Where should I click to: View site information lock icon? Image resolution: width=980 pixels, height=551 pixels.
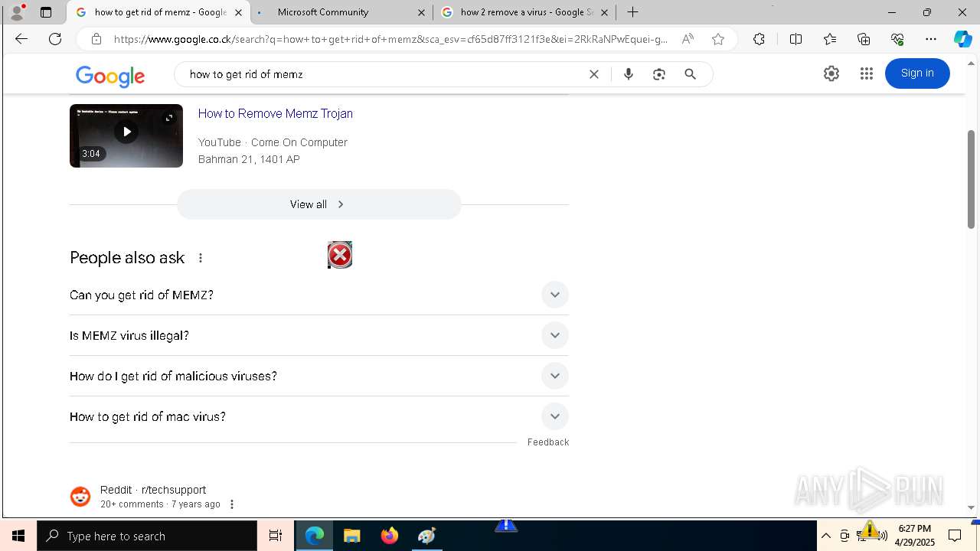96,39
